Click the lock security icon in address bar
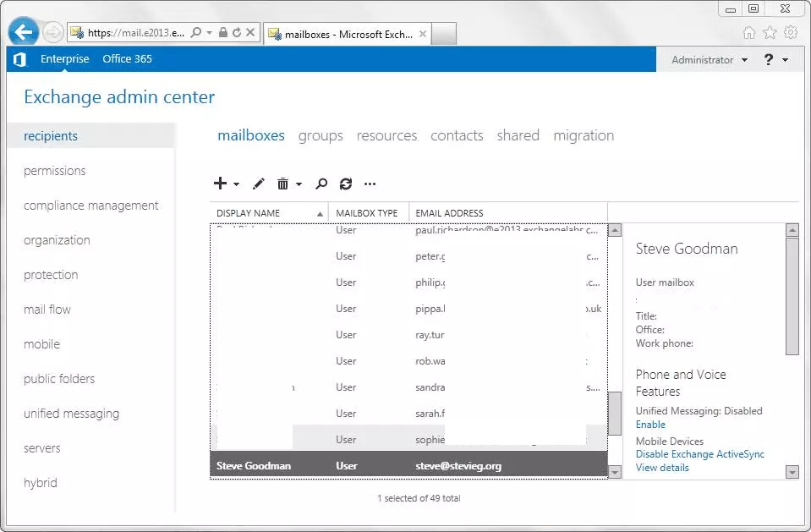The width and height of the screenshot is (811, 532). (x=223, y=33)
